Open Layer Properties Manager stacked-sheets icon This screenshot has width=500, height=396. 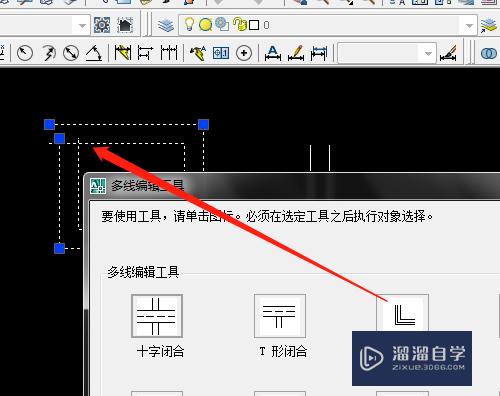pos(166,25)
